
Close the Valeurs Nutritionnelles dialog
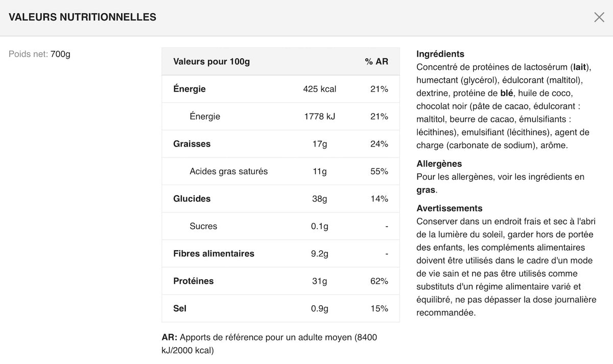[599, 17]
